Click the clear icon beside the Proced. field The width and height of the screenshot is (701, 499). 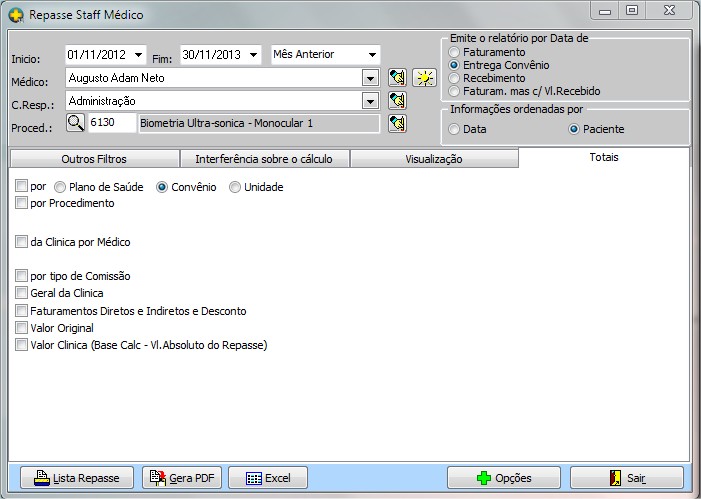[397, 123]
